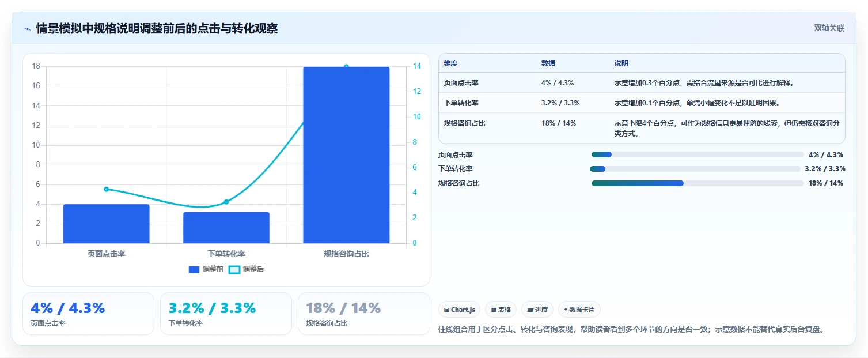Viewport: 868px width, 358px height.
Task: Click the 页面点击率 progress row label
Action: point(455,155)
